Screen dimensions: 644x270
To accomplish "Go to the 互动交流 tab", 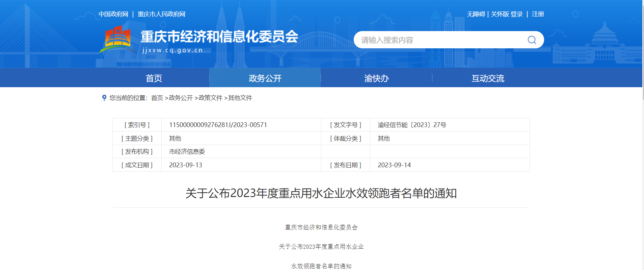I will tap(488, 78).
